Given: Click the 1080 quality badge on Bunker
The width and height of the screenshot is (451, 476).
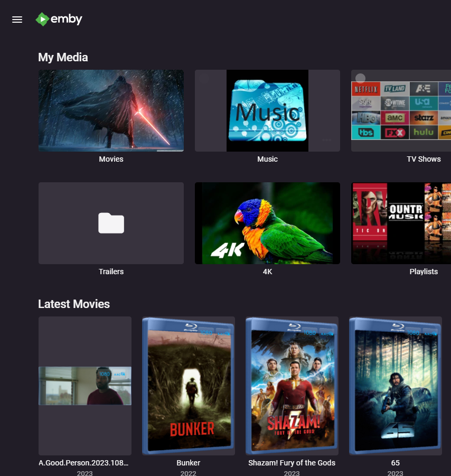Looking at the screenshot, I should click(x=205, y=332).
